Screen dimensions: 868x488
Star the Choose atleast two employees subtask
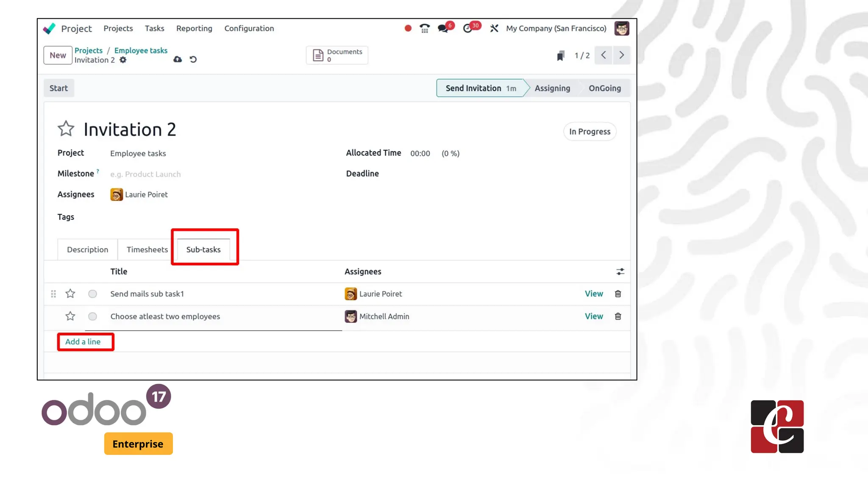pyautogui.click(x=70, y=316)
